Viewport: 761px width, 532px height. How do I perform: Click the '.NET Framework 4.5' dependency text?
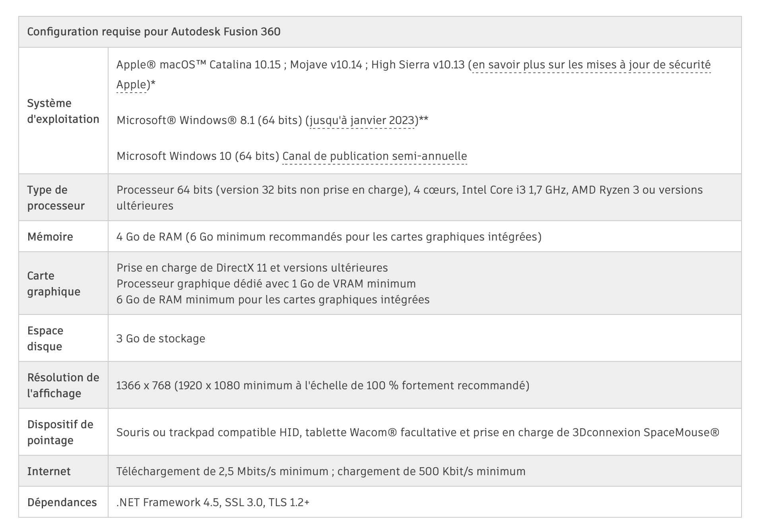tap(168, 502)
